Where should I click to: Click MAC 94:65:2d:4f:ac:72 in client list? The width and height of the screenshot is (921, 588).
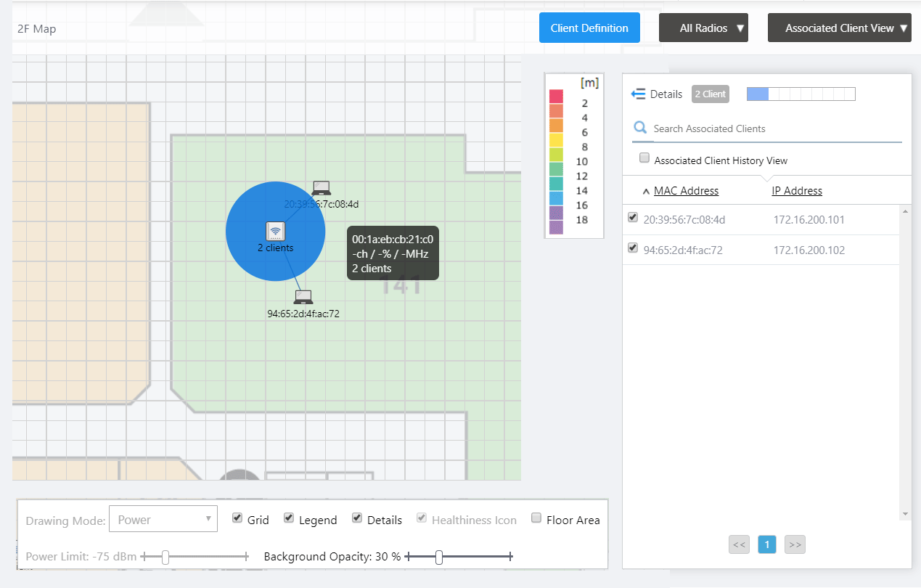point(683,250)
